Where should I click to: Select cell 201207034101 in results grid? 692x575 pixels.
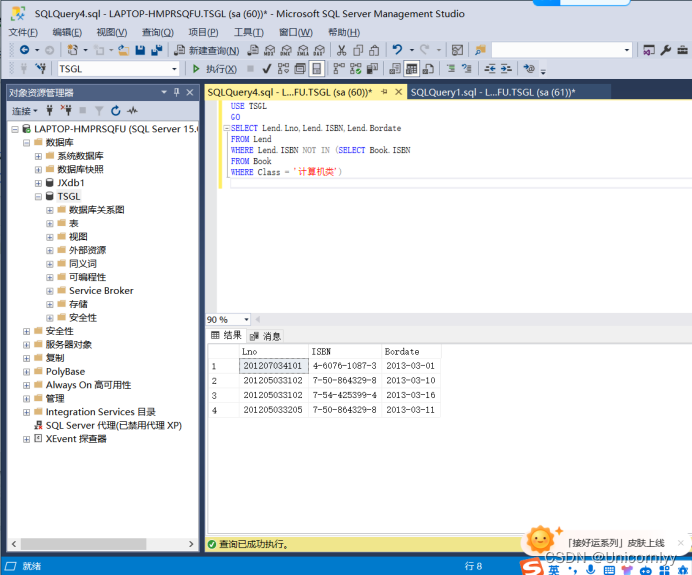pos(274,366)
